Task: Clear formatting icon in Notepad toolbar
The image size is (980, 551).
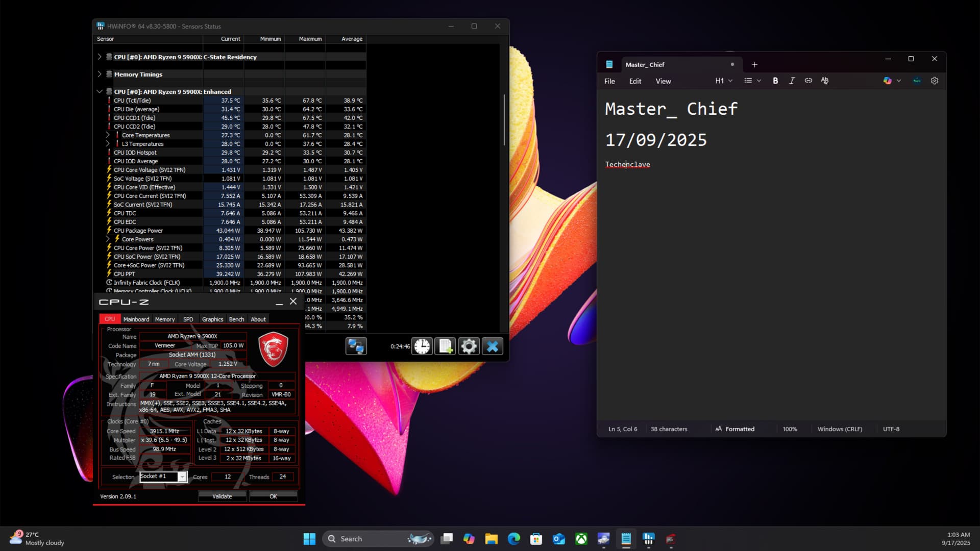Action: pyautogui.click(x=825, y=81)
